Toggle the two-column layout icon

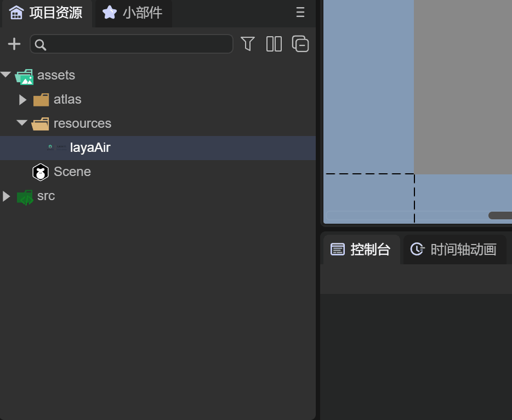(274, 44)
